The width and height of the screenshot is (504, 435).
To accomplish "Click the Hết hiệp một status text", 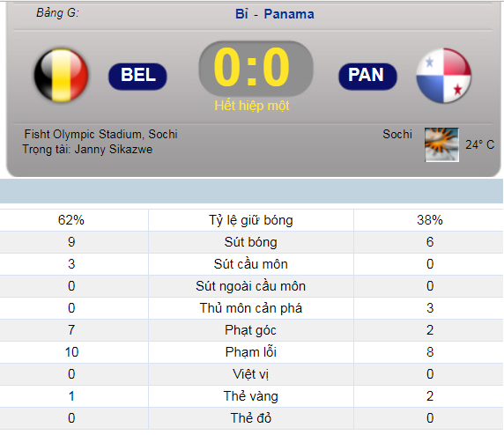I will coord(252,106).
